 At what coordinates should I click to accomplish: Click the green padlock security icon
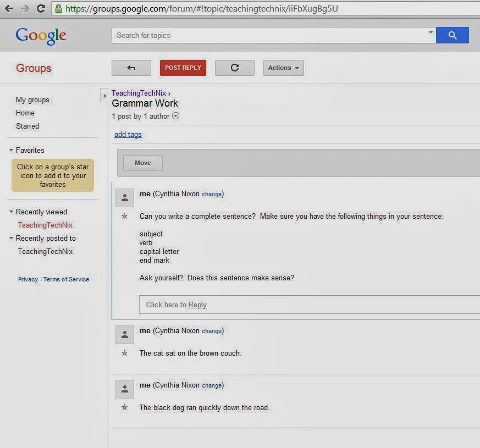(58, 9)
